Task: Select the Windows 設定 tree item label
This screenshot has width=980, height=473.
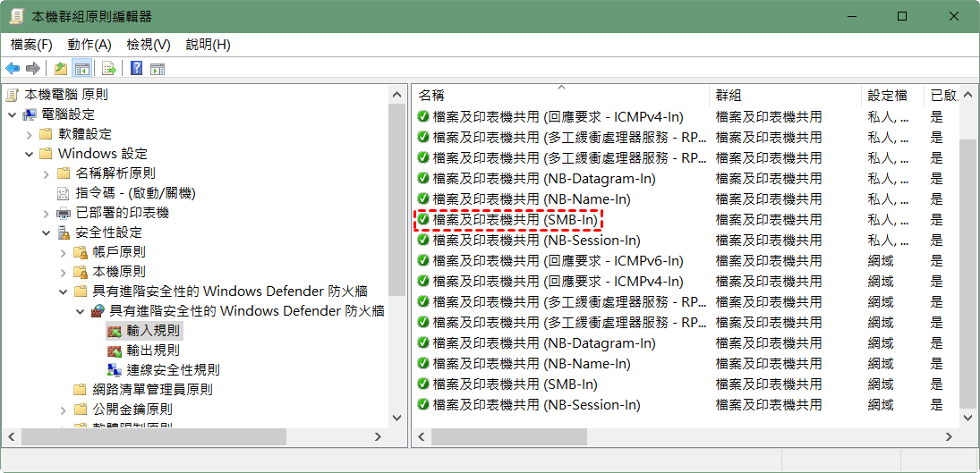Action: tap(103, 154)
